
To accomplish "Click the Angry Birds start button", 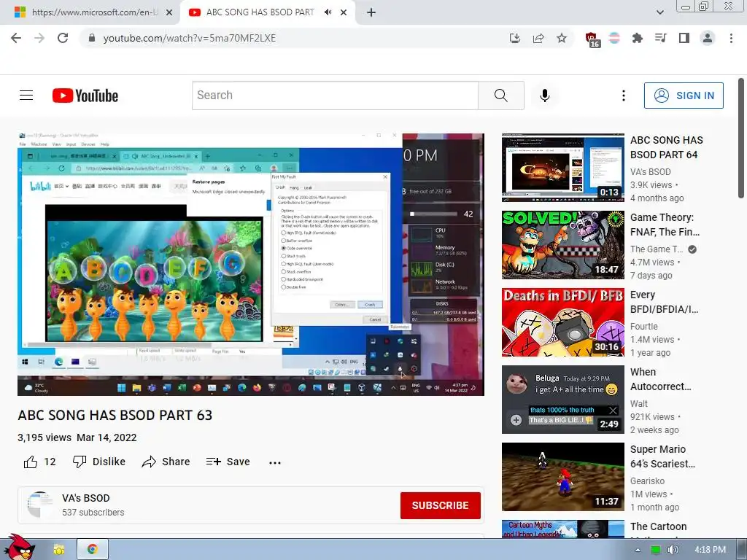I will (19, 547).
